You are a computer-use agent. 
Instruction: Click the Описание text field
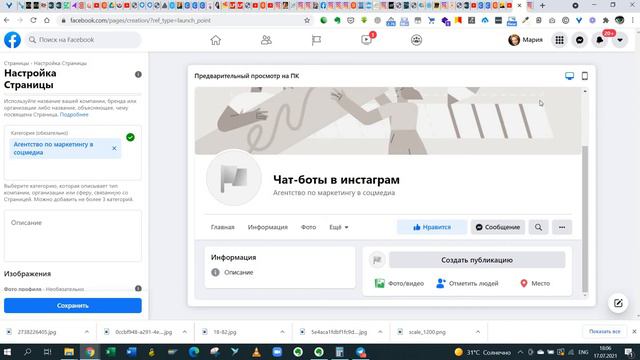tap(73, 236)
